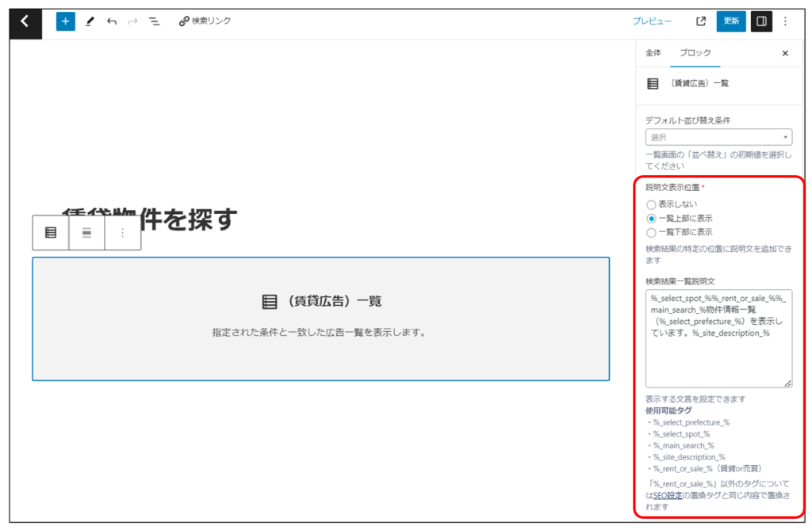This screenshot has width=812, height=530.
Task: Open block toolbar three-dot options
Action: (x=122, y=233)
